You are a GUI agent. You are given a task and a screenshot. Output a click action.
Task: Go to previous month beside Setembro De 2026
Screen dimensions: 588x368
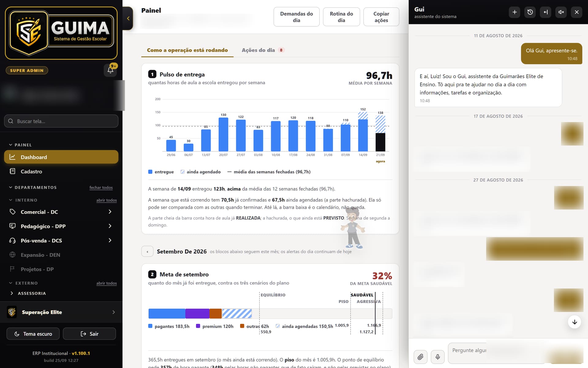coord(147,251)
